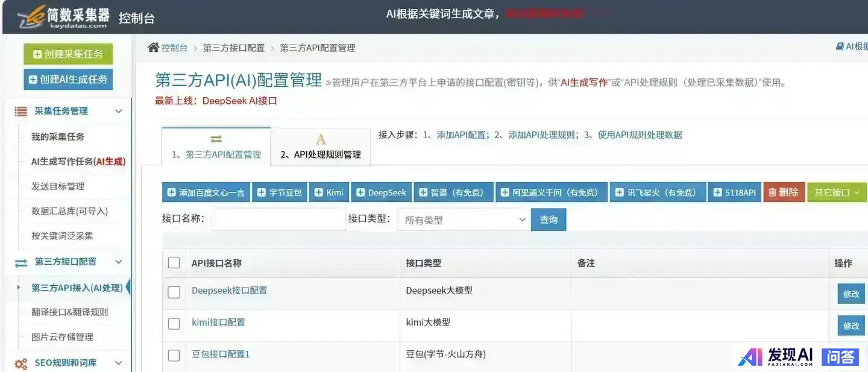Click the 问答 button at bottom right
This screenshot has height=372, width=868.
pos(840,357)
